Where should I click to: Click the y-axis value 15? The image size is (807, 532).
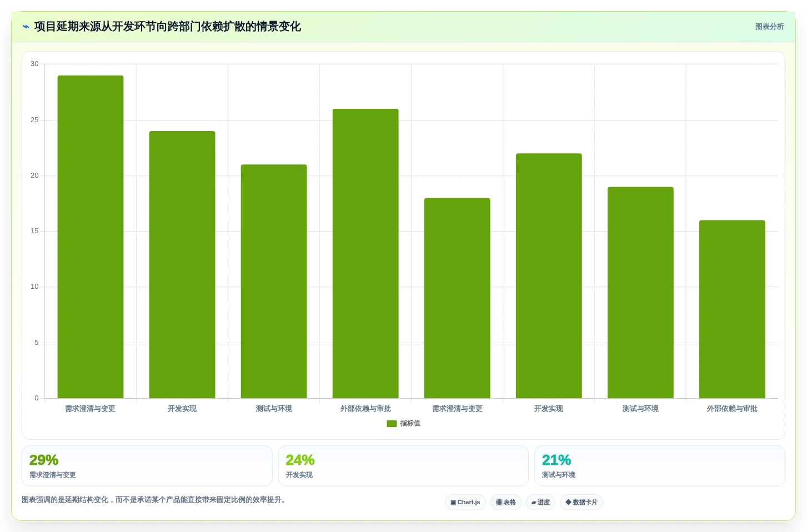pos(34,231)
